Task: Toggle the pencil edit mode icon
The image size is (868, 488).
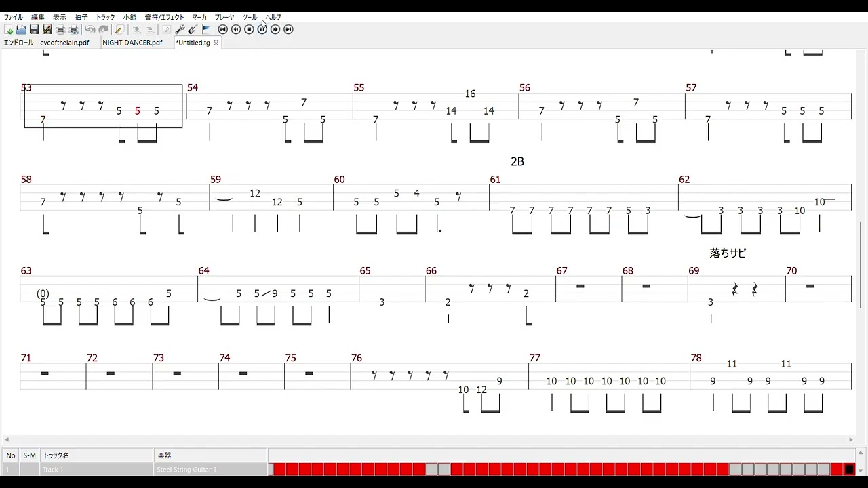Action: [x=119, y=30]
